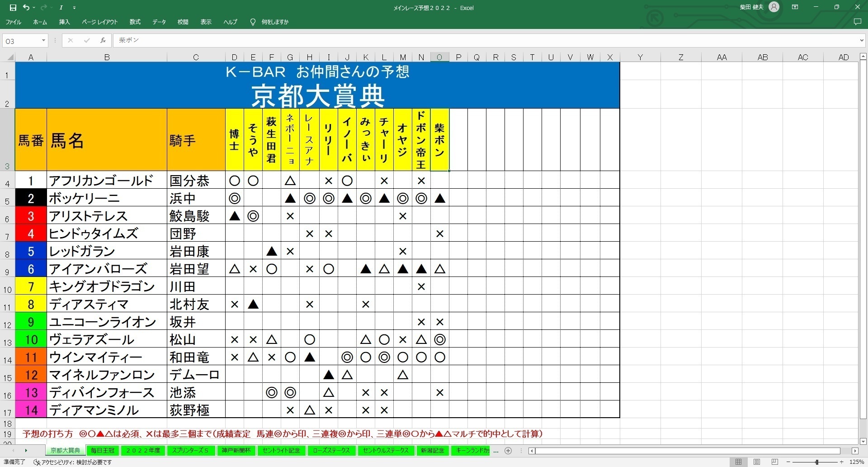Click the Select All corner triangle
This screenshot has width=868, height=467.
tap(10, 57)
